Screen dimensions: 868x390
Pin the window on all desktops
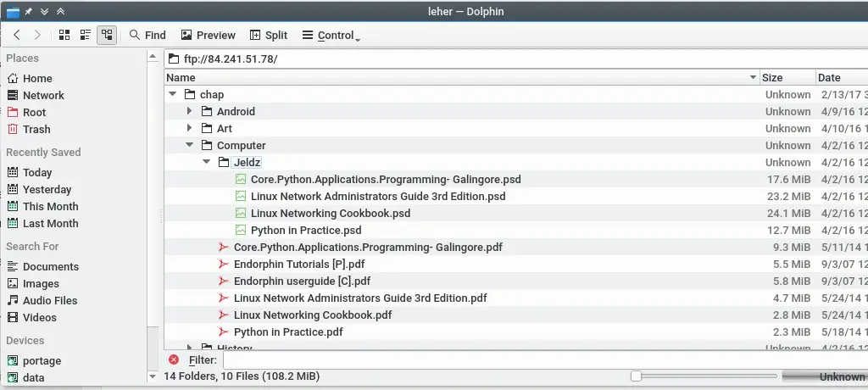[x=28, y=12]
